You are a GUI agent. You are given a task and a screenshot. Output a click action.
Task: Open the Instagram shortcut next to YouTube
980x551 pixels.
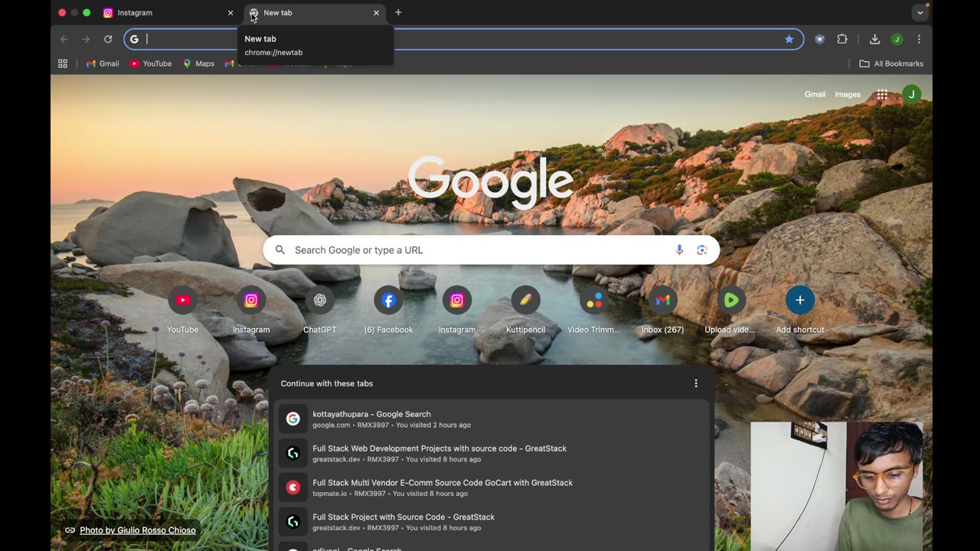pos(251,308)
